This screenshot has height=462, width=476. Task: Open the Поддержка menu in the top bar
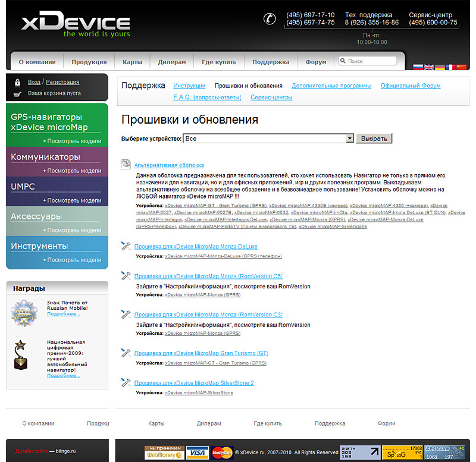pyautogui.click(x=271, y=62)
